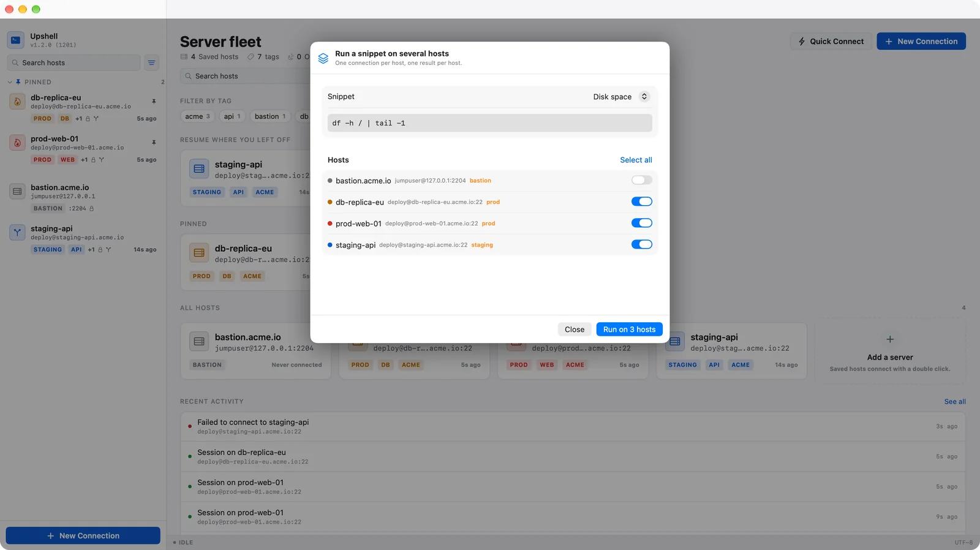Click the 7 tags count label
The height and width of the screenshot is (550, 980).
tap(263, 56)
